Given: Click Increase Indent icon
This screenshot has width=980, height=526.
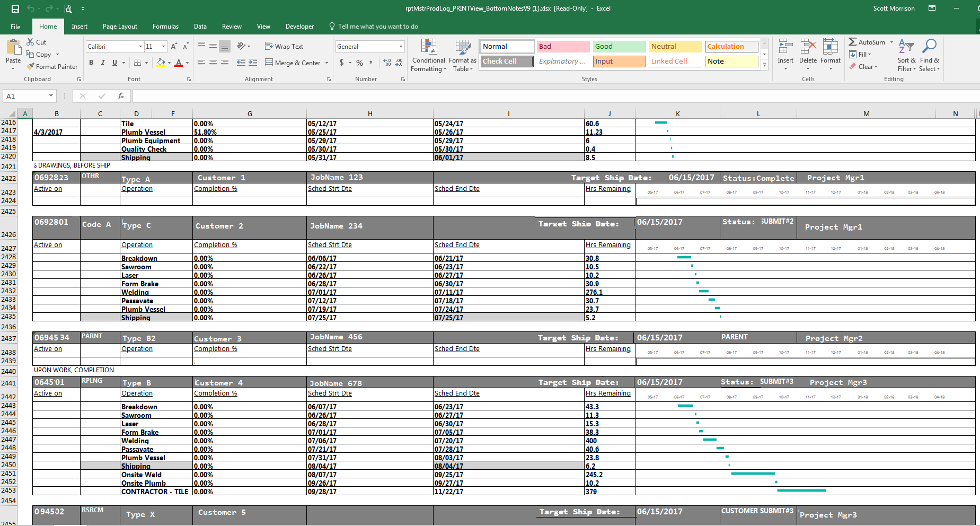Looking at the screenshot, I should [253, 63].
